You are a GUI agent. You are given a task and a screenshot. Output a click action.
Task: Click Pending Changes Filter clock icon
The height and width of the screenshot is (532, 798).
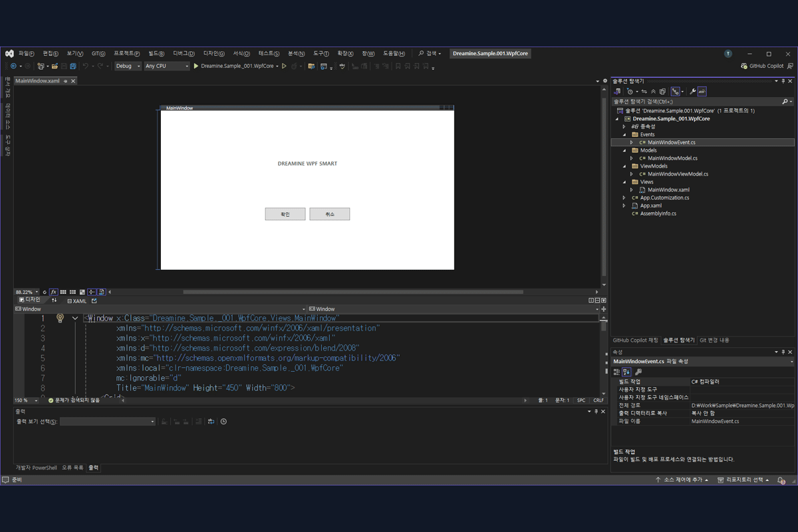pos(630,91)
